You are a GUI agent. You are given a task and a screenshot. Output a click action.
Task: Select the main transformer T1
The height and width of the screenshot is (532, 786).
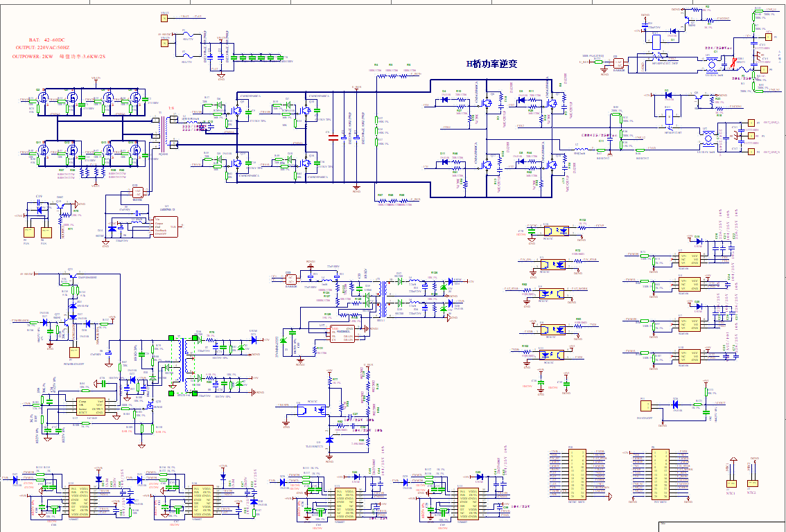point(162,133)
